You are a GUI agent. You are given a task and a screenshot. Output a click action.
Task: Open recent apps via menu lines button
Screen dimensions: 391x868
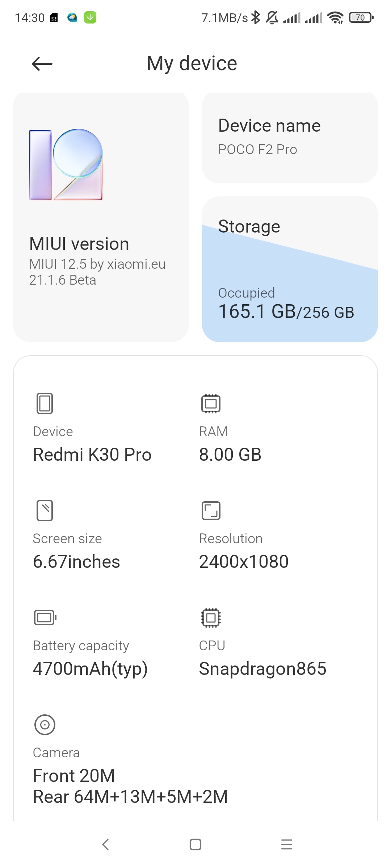coord(287,844)
